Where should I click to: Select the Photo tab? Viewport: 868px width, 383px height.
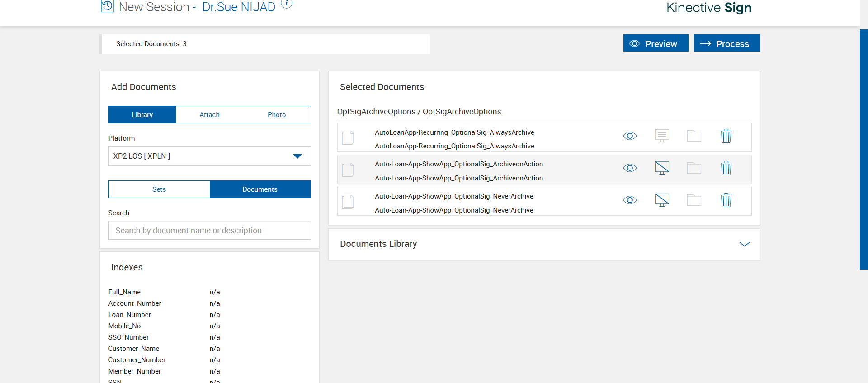277,115
